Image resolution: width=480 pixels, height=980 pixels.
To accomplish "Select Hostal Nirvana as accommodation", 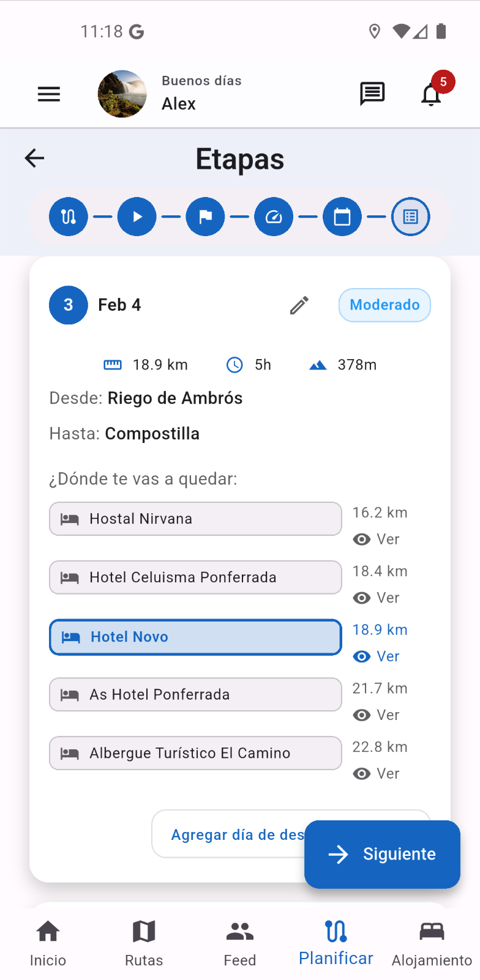I will click(195, 519).
